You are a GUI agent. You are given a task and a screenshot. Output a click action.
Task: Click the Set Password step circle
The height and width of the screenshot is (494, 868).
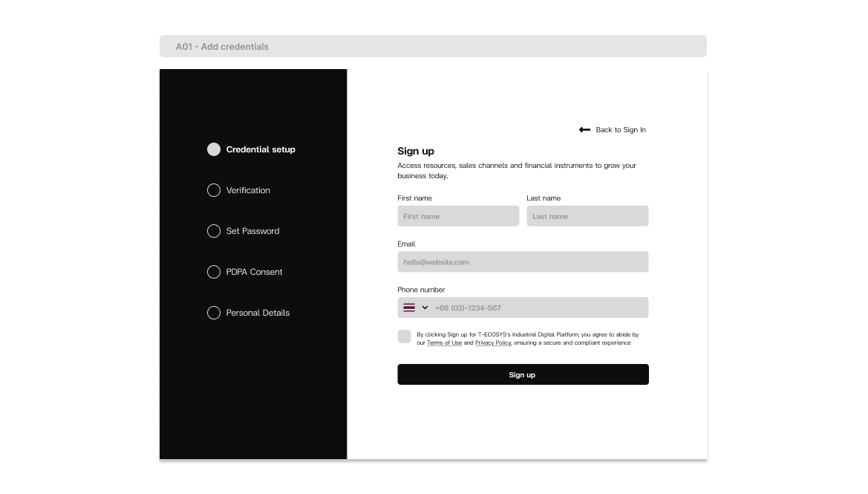pos(214,231)
